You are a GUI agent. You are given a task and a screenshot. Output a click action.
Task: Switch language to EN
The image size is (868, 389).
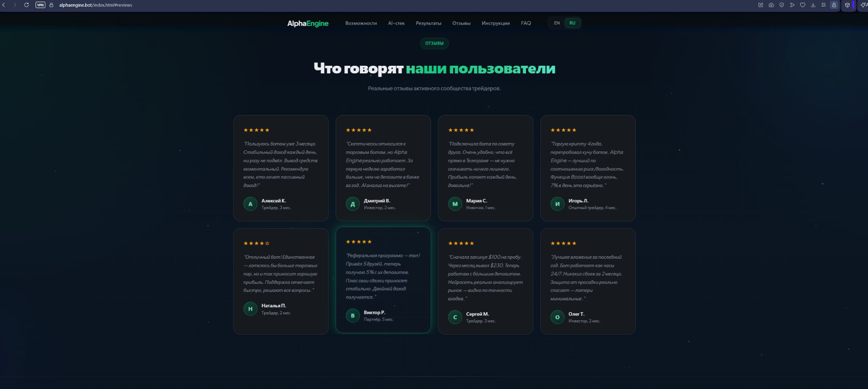click(557, 23)
